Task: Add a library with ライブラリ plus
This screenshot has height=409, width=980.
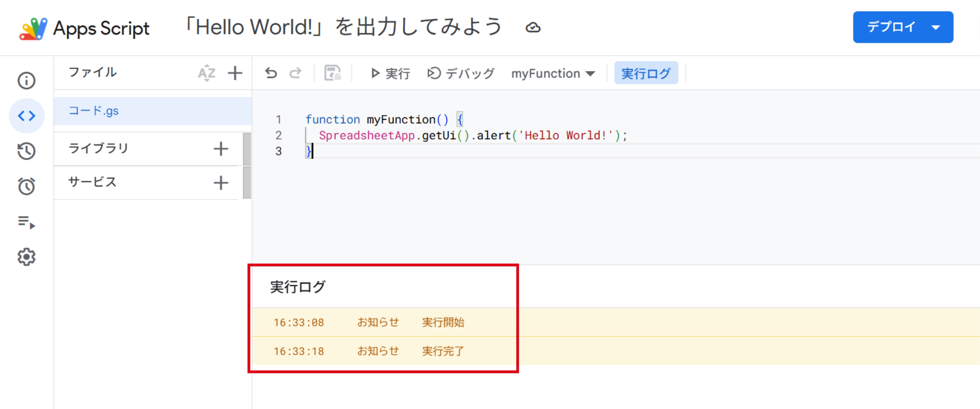Action: 221,149
